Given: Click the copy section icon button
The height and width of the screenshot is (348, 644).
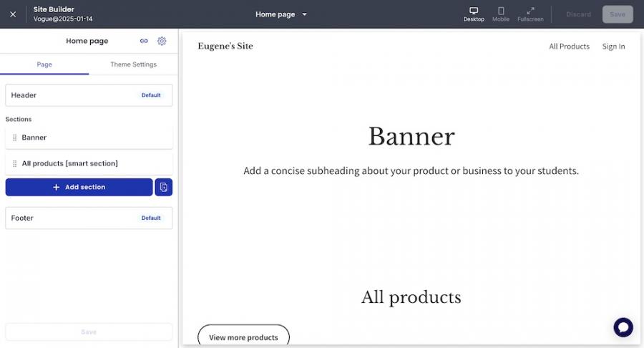Looking at the screenshot, I should coord(164,187).
